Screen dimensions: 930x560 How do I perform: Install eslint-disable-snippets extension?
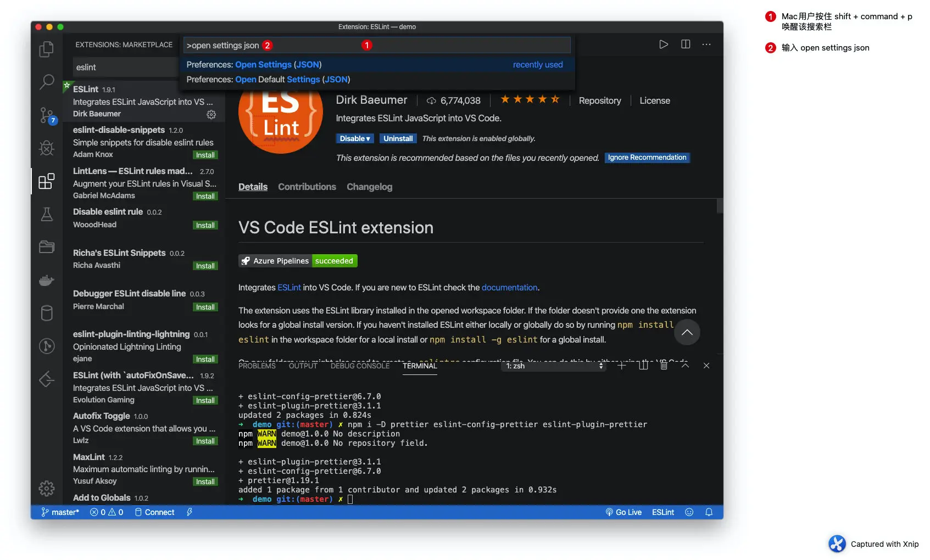point(205,155)
